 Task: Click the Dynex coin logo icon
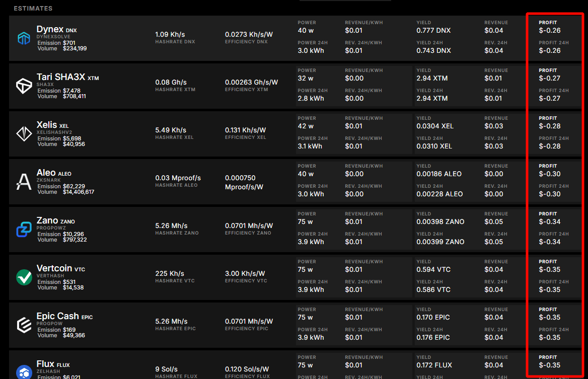pyautogui.click(x=24, y=38)
